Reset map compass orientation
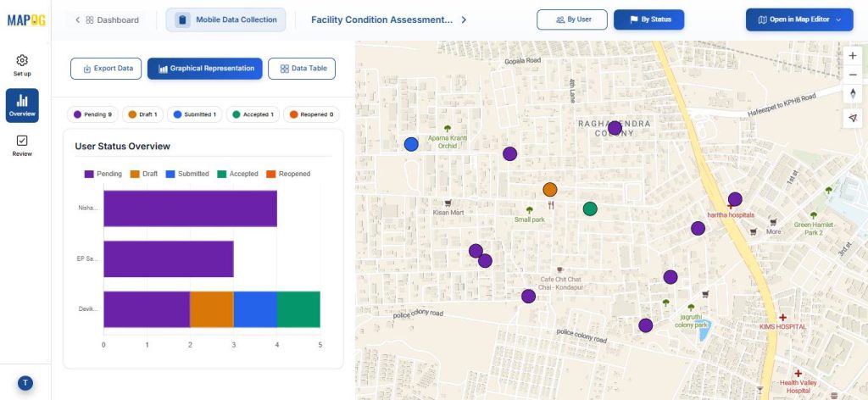The image size is (868, 400). (853, 94)
